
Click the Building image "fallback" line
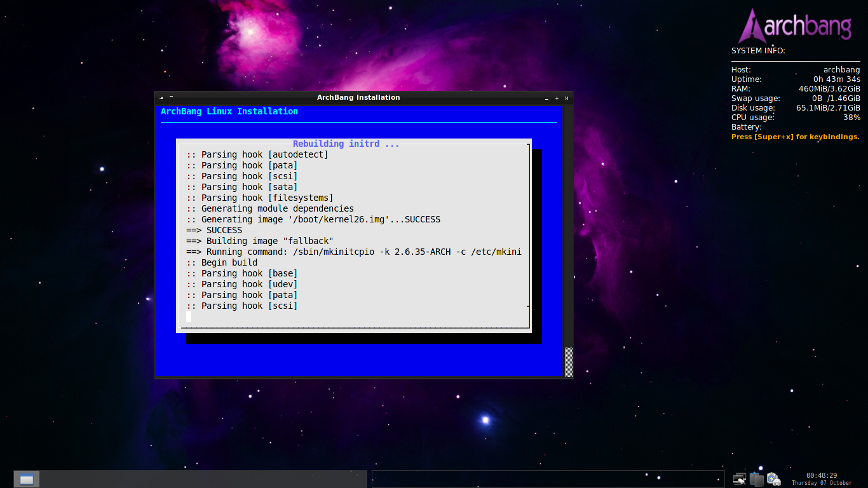point(260,241)
